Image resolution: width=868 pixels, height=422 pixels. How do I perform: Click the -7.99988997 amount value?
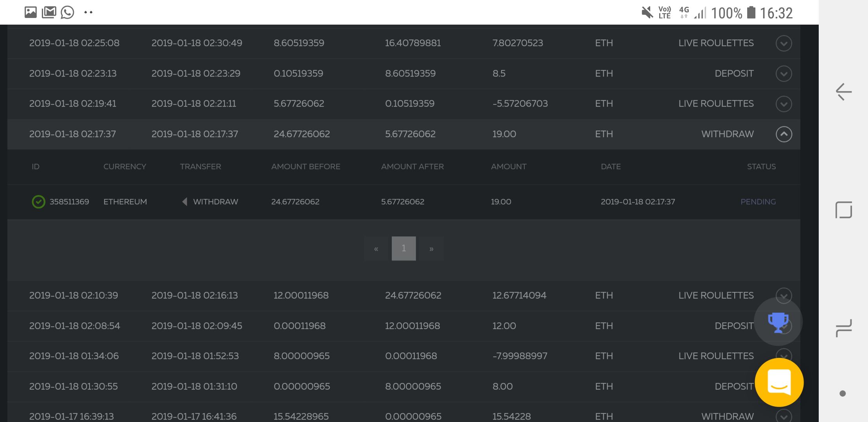[520, 356]
